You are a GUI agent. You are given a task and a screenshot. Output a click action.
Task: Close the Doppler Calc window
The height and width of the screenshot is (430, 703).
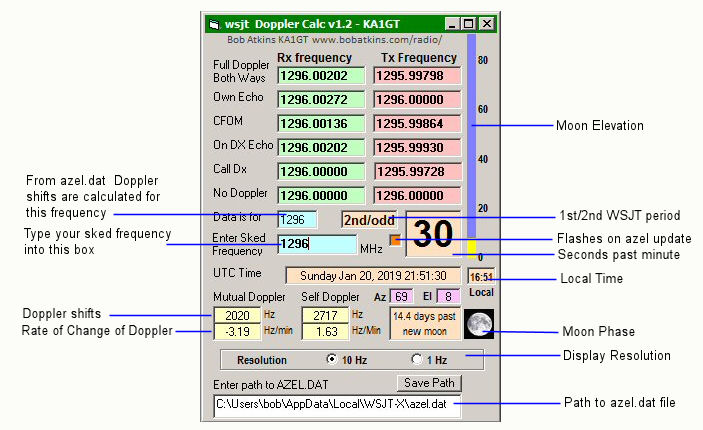pos(486,23)
